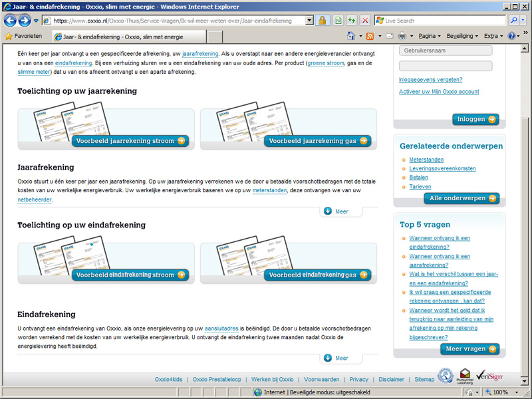Open the address bar URL dropdown
Screen dimensions: 532x399
(x=309, y=21)
